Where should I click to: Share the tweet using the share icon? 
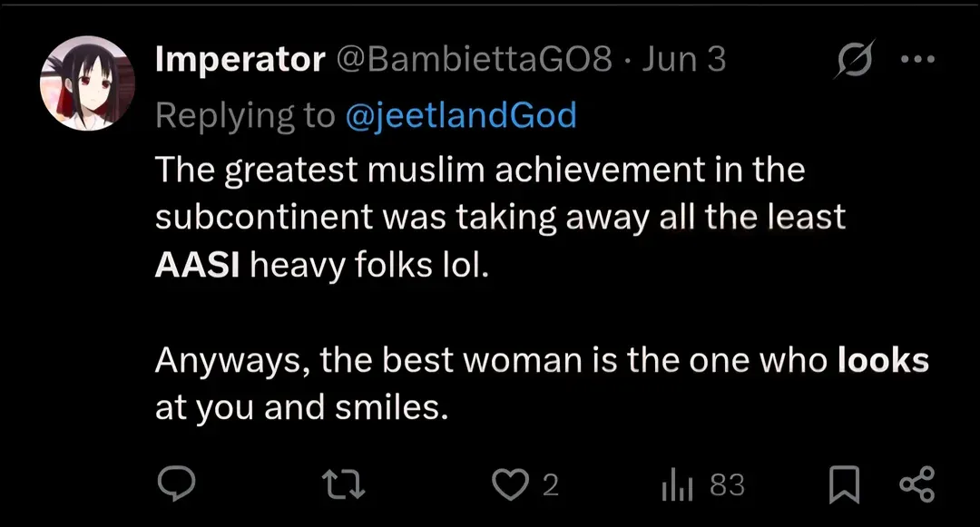pos(916,485)
